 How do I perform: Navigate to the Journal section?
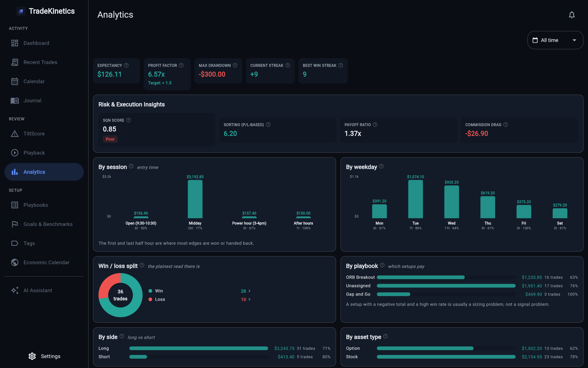click(44, 101)
